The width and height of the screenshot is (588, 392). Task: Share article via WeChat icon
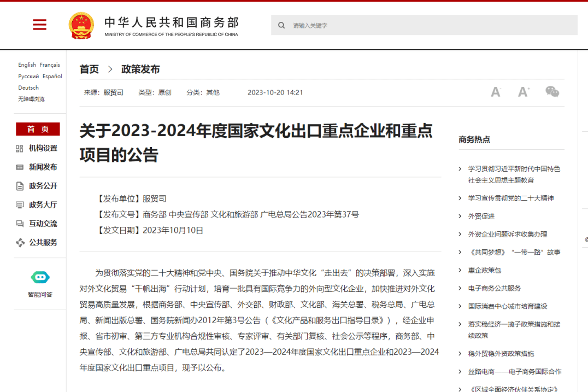click(x=552, y=92)
